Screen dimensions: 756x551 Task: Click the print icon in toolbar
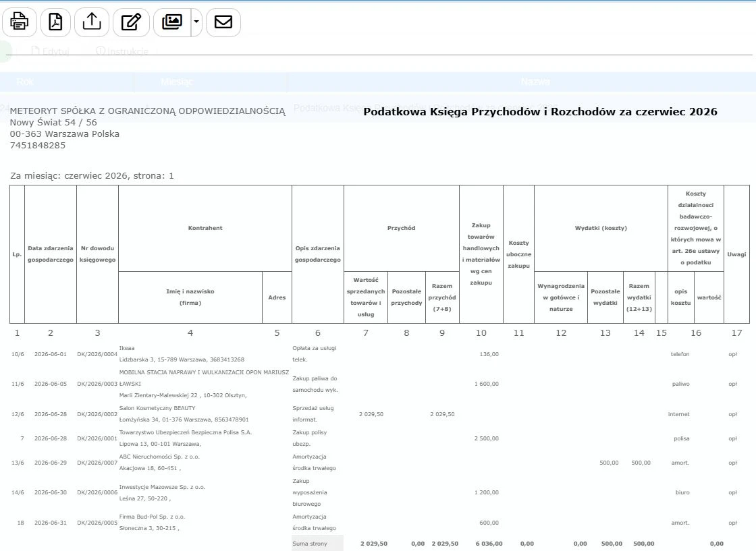click(x=20, y=22)
